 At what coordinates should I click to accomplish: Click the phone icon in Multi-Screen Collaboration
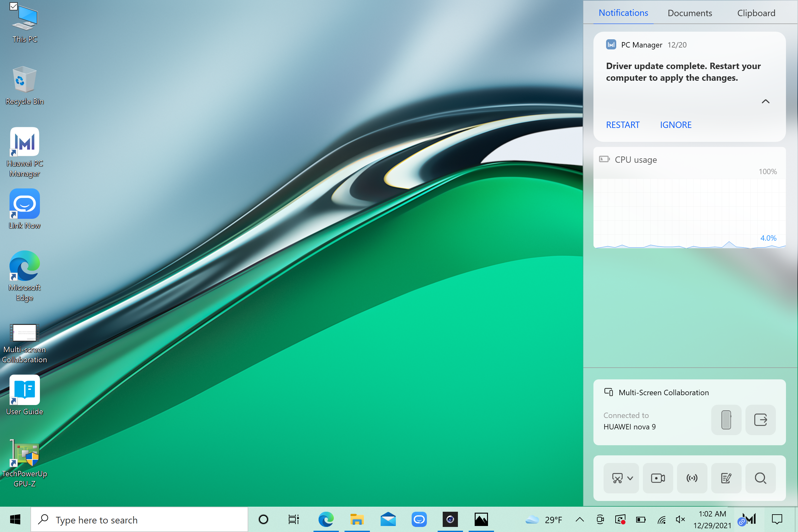point(726,420)
